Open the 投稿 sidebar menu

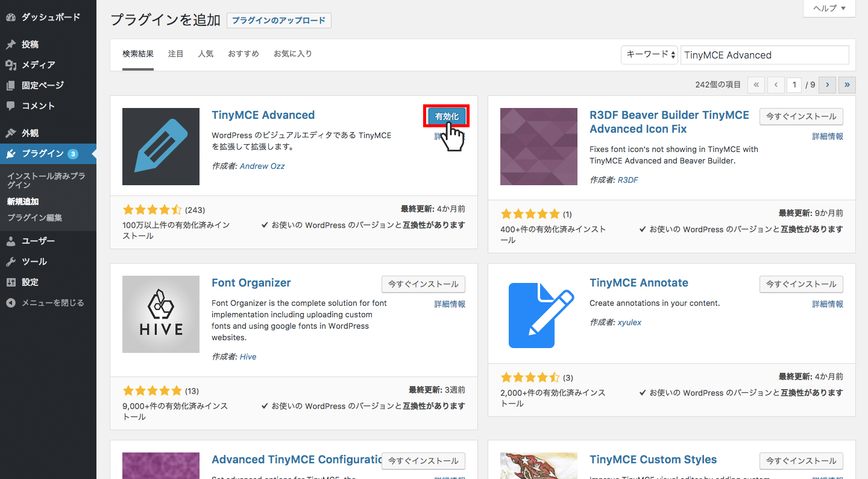point(48,45)
